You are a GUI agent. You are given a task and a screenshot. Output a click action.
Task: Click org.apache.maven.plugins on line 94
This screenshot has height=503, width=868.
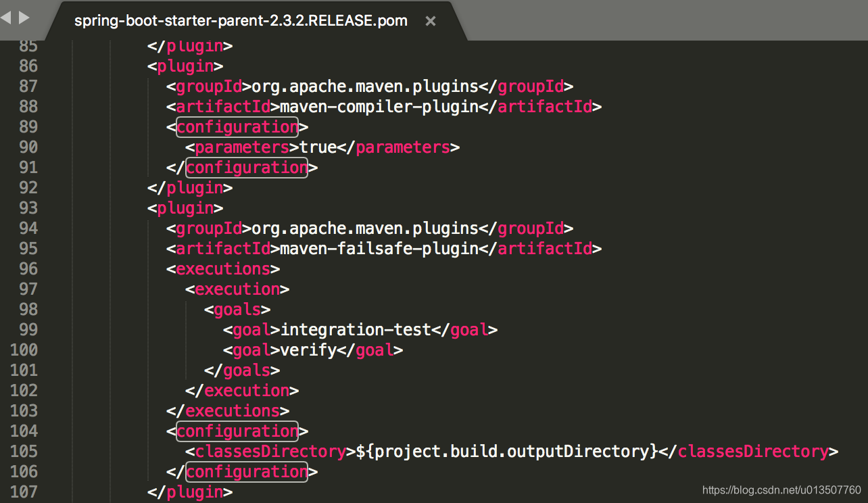click(x=365, y=229)
